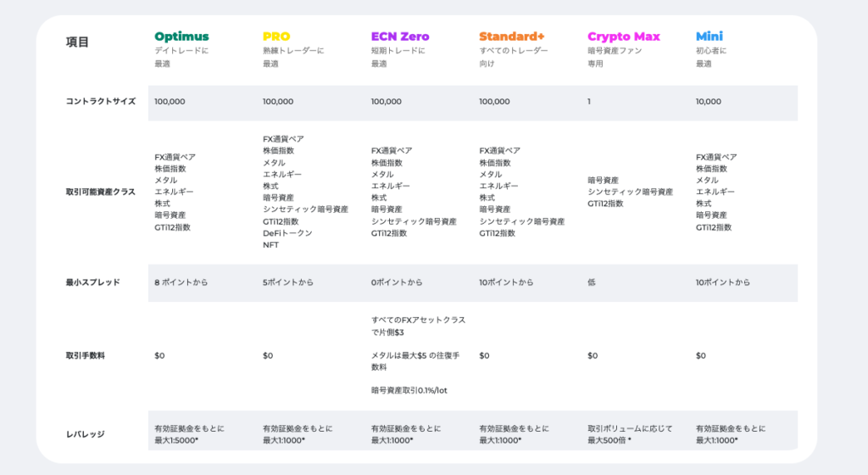The image size is (868, 475).
Task: Click Mini subtitle 初心者に
Action: (x=711, y=51)
